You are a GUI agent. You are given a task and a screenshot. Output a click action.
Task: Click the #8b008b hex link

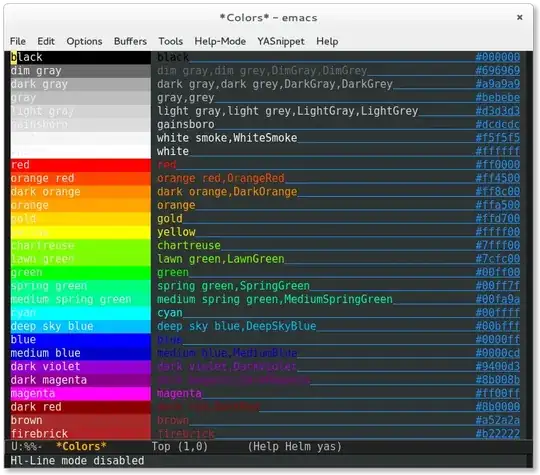[x=498, y=379]
